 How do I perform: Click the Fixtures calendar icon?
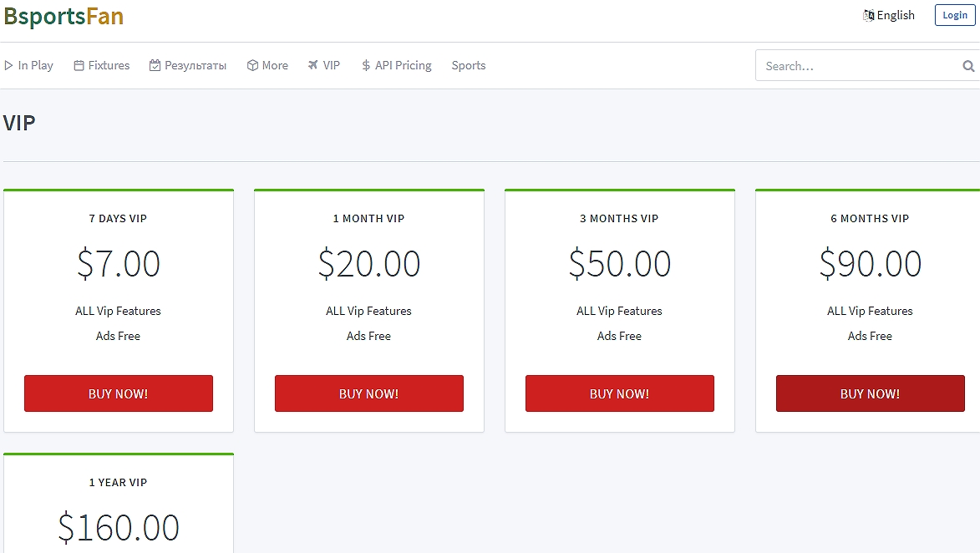point(79,65)
